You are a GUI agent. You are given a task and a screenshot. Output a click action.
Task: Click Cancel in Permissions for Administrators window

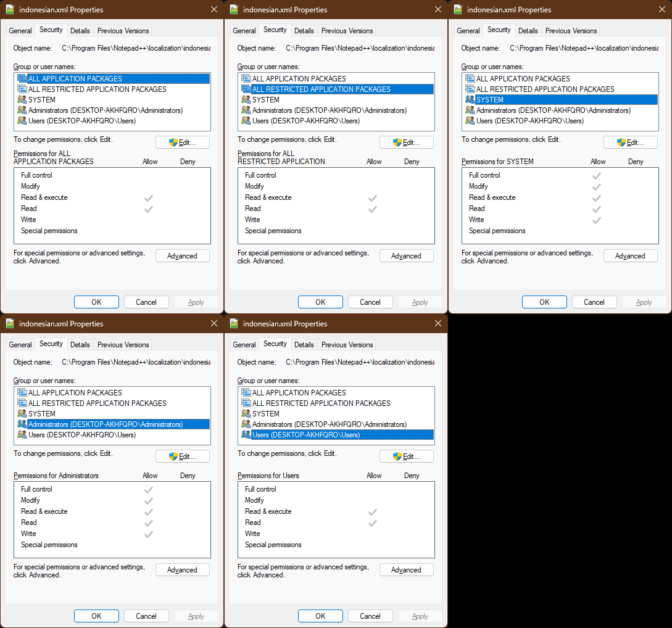[146, 616]
